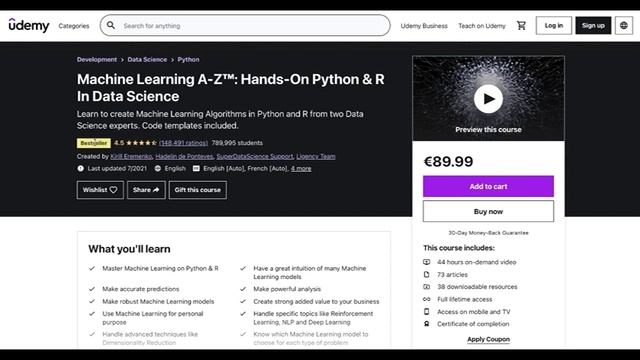Open the language globe selector
The height and width of the screenshot is (360, 640).
pos(624,25)
